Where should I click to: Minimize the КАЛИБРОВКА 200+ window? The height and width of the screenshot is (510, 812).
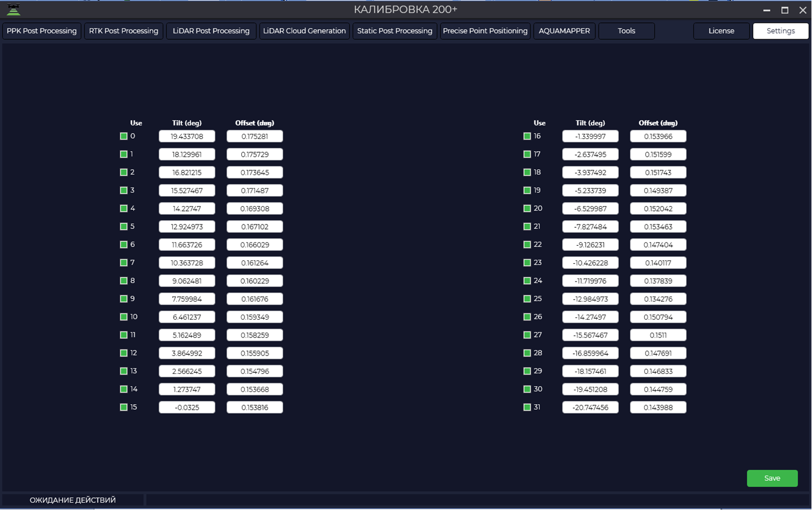(x=767, y=10)
